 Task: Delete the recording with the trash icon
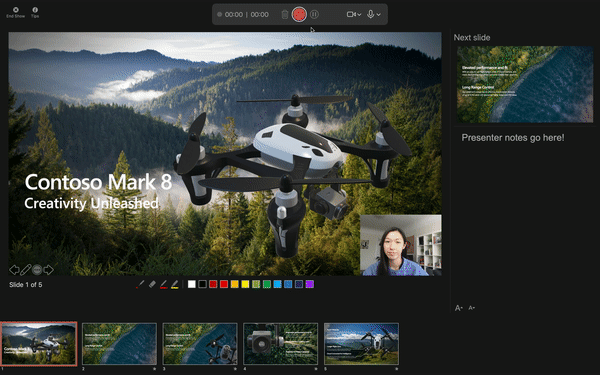(285, 15)
